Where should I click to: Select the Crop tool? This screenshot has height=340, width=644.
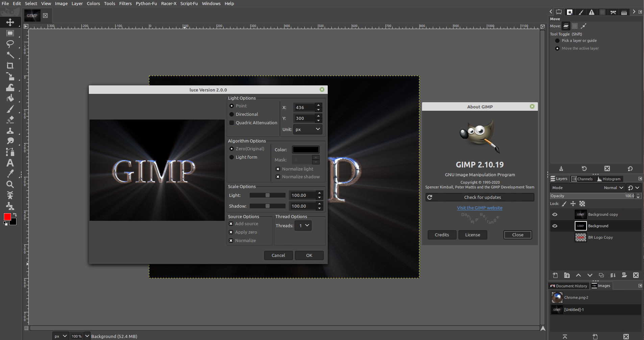10,66
